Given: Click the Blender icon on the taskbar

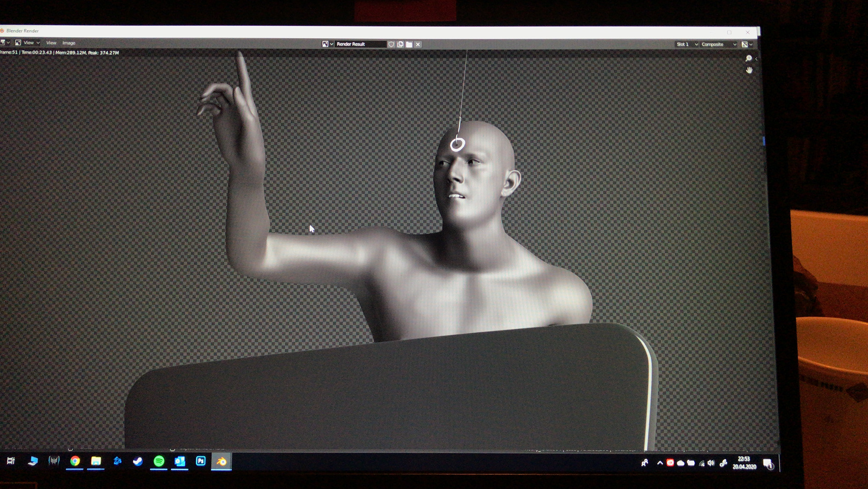Looking at the screenshot, I should click(x=222, y=461).
